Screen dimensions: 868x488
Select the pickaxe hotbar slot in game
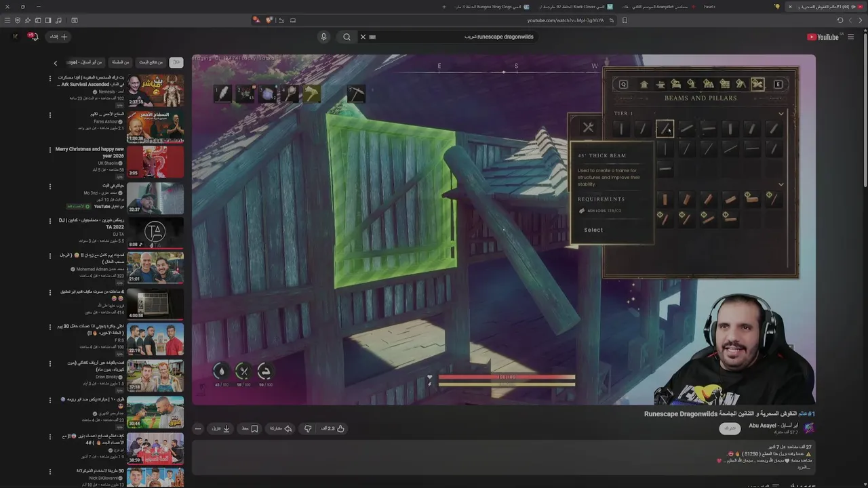click(356, 94)
